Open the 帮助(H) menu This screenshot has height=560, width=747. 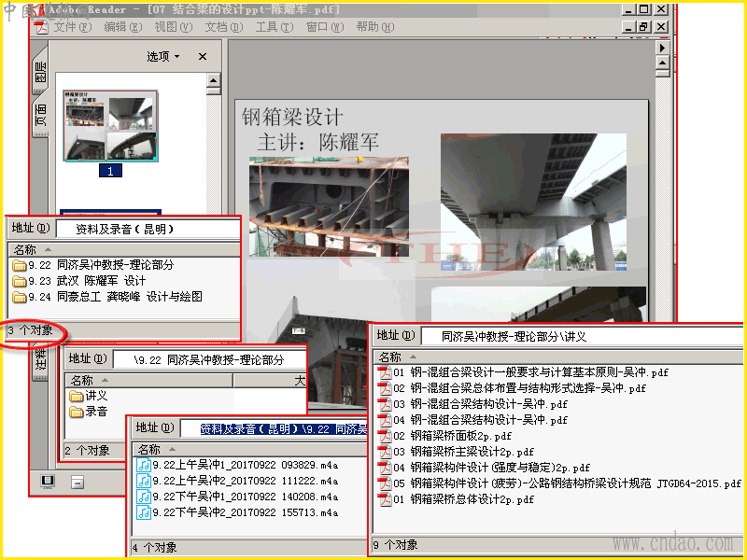pos(375,27)
